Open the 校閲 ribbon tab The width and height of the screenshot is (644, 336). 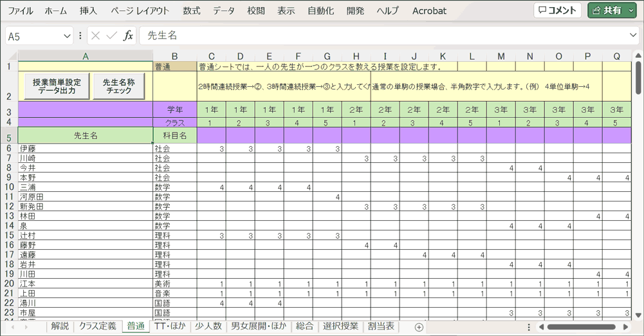(x=256, y=11)
